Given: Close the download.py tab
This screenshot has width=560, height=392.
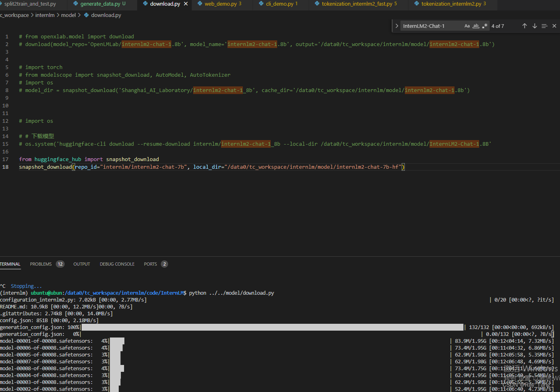Looking at the screenshot, I should tap(186, 4).
